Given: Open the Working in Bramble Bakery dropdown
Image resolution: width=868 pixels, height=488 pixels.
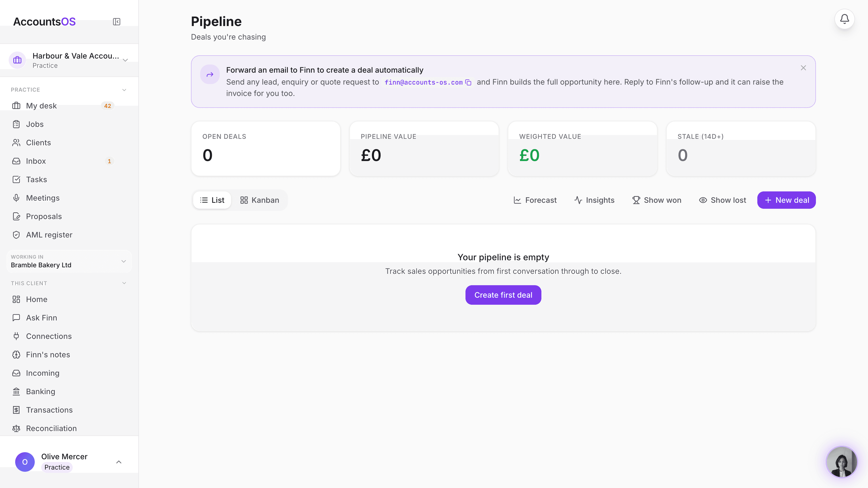Looking at the screenshot, I should 69,261.
